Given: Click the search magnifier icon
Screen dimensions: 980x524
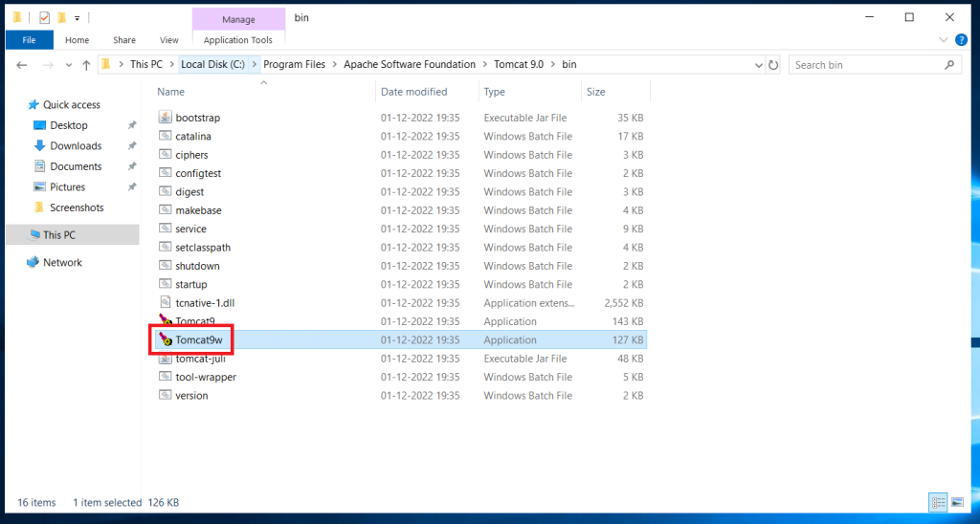Looking at the screenshot, I should pos(949,64).
